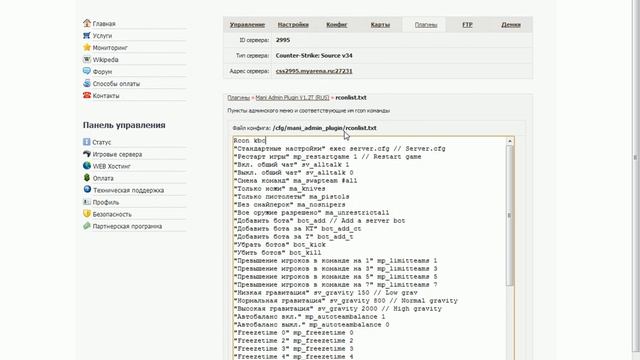Screen dimensions: 640x360
Task: Click the Плагины breadcrumb link
Action: click(238, 98)
